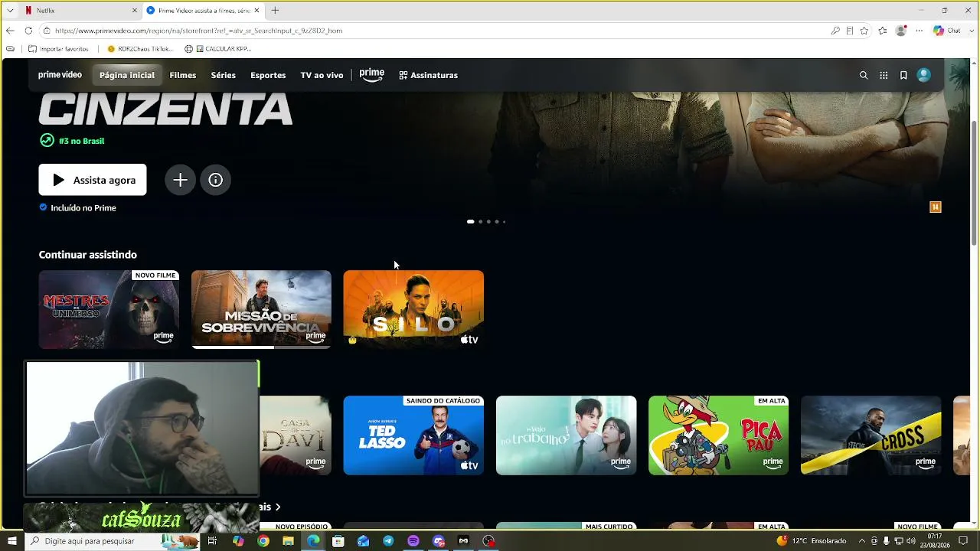
Task: Open the Silo thumbnail
Action: click(x=413, y=309)
